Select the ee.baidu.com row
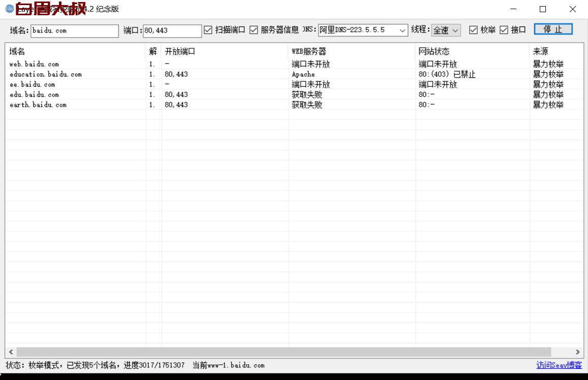588x380 pixels. 295,84
